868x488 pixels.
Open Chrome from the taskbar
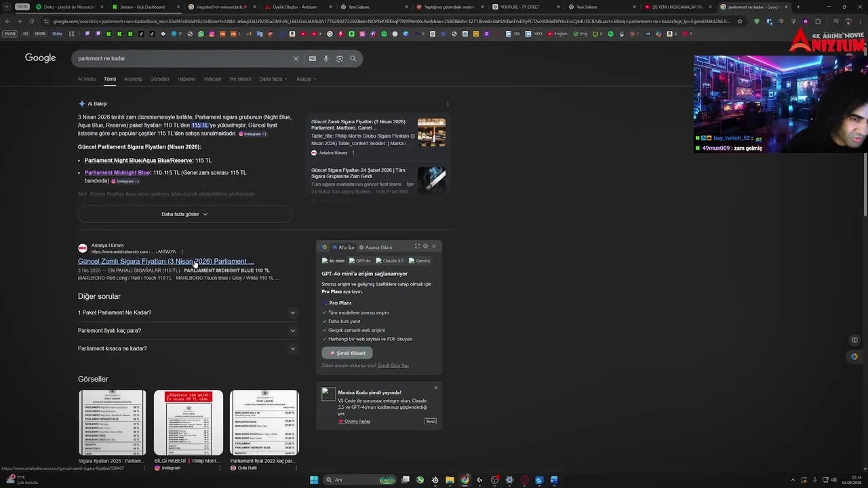point(465,480)
